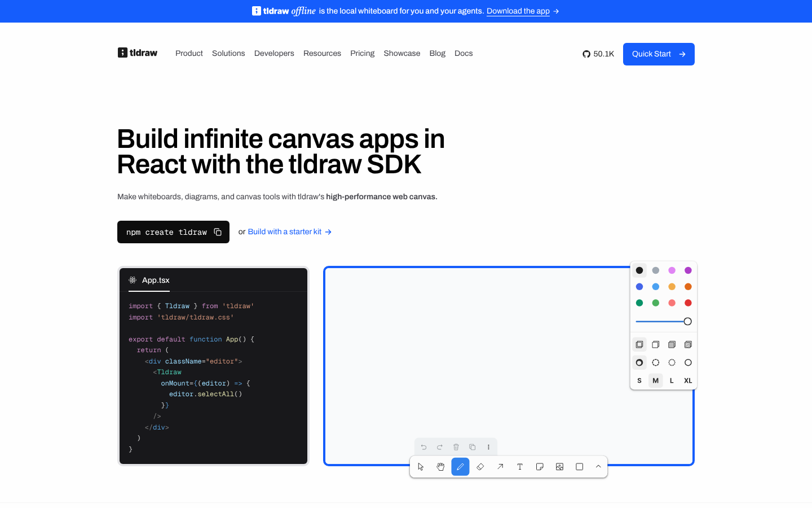Visit the Blog page
The width and height of the screenshot is (812, 508).
[438, 54]
